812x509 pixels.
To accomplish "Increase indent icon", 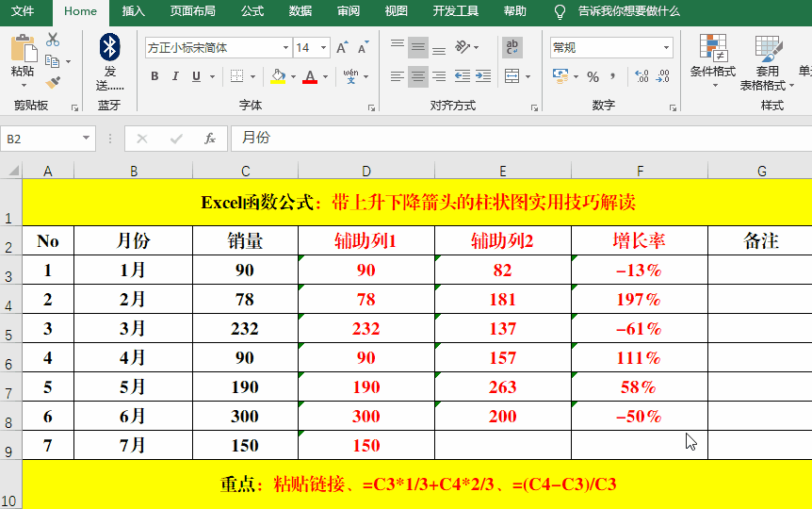I will tap(483, 76).
